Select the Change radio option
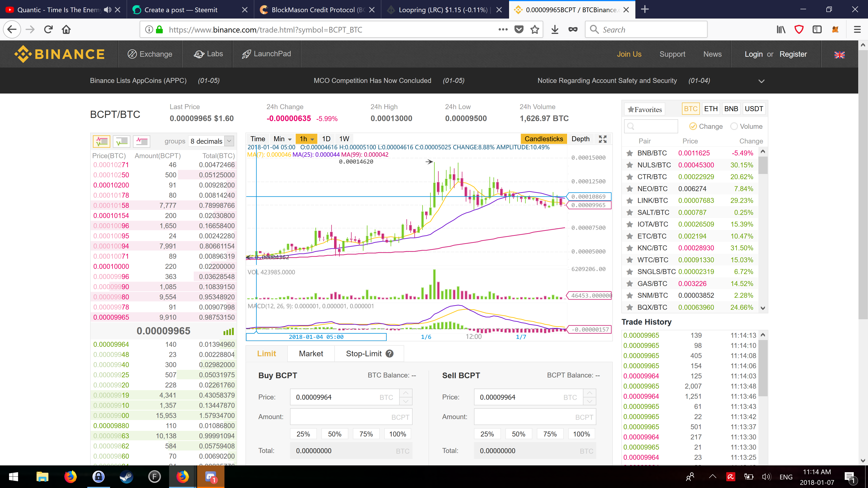The height and width of the screenshot is (488, 868). point(693,126)
